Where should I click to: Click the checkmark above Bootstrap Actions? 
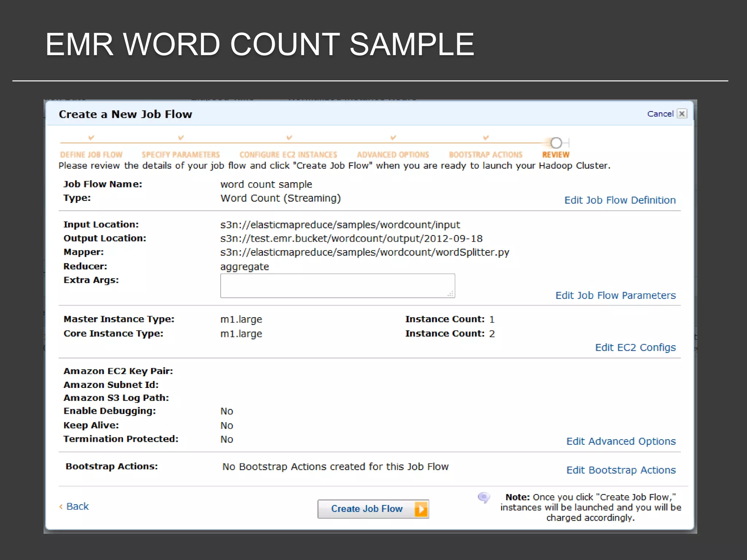tap(486, 137)
